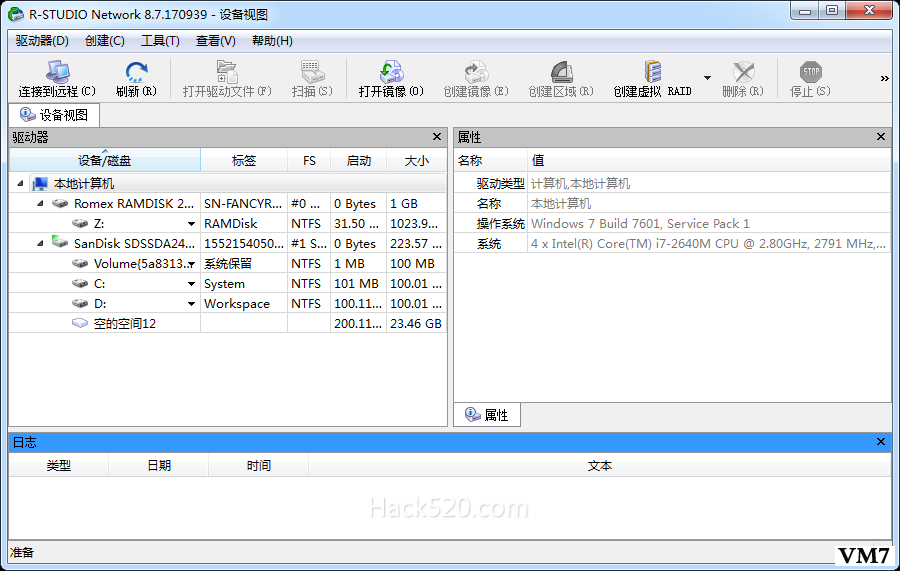The height and width of the screenshot is (571, 900).
Task: Close the 属性 panel
Action: pos(881,137)
